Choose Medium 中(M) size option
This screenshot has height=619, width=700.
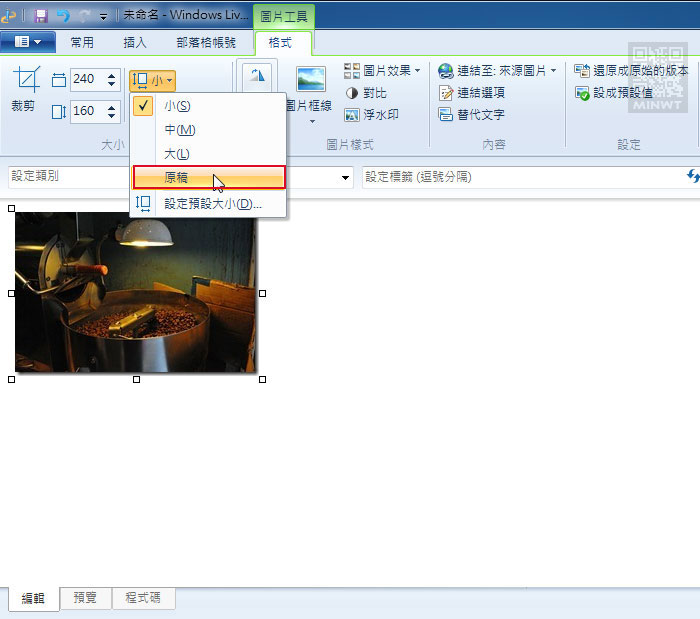(x=209, y=130)
